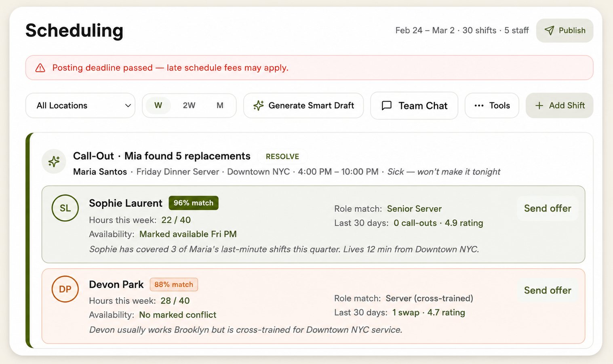Click the plus icon on Add Shift
The width and height of the screenshot is (613, 364).
(x=539, y=105)
